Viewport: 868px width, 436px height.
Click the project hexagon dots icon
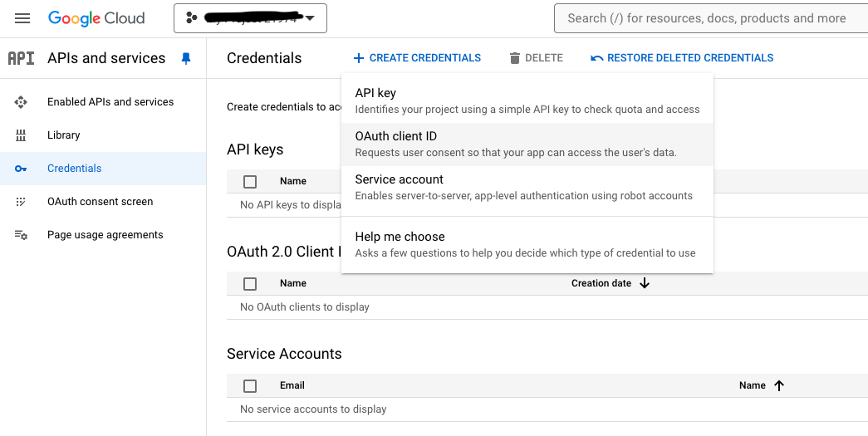[192, 18]
